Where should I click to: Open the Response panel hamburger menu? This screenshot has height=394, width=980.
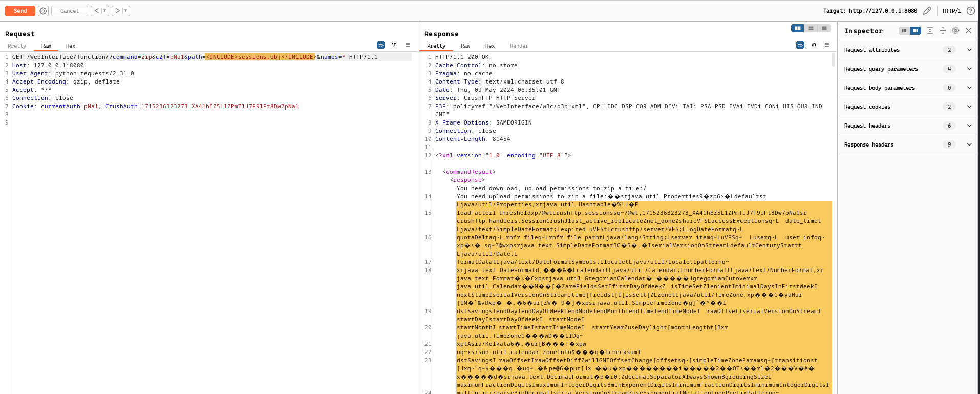coord(827,45)
